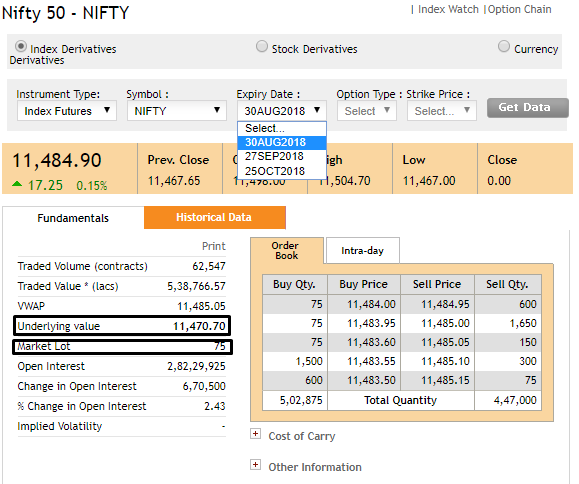Open the Option Type dropdown
Image resolution: width=579 pixels, height=484 pixels.
click(367, 111)
